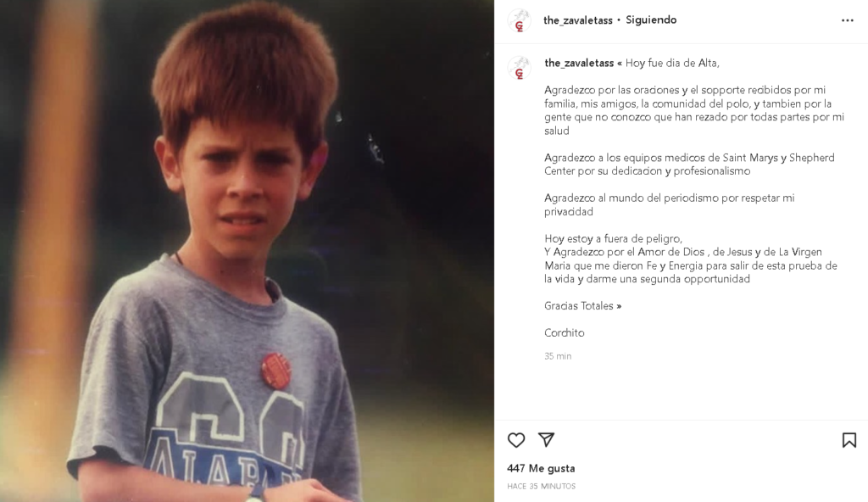Click the Gracias Totales line in the caption
This screenshot has height=502, width=868.
coord(582,306)
